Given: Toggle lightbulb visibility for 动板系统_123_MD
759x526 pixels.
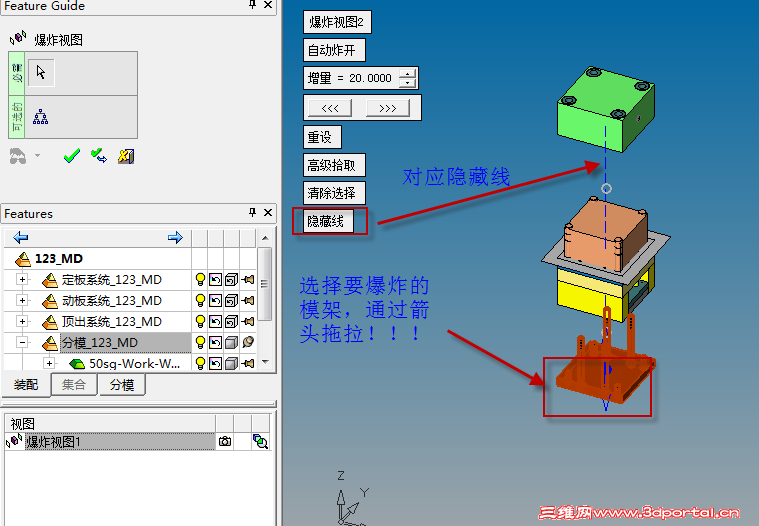Looking at the screenshot, I should 200,301.
